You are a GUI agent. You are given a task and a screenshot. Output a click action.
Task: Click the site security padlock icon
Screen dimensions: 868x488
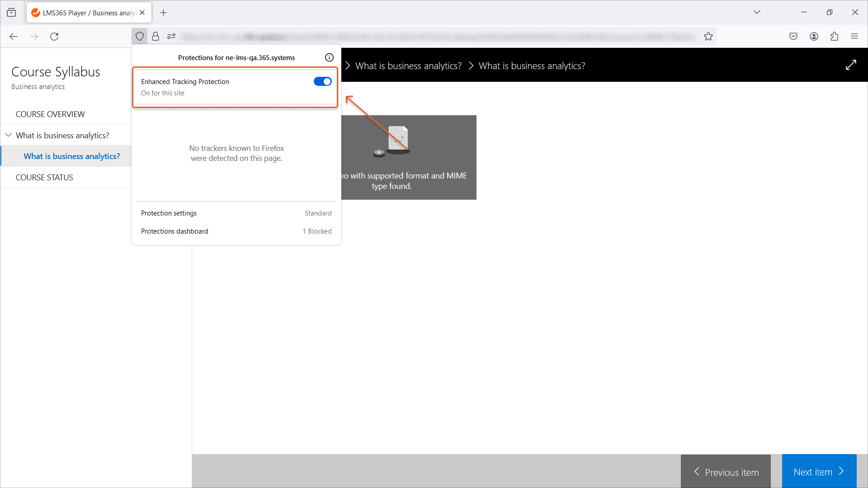(156, 36)
